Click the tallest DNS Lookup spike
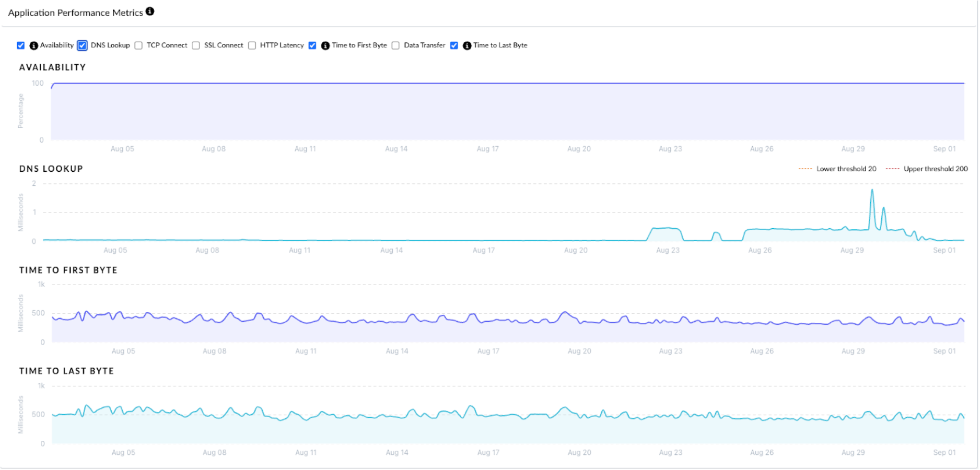 pyautogui.click(x=872, y=191)
